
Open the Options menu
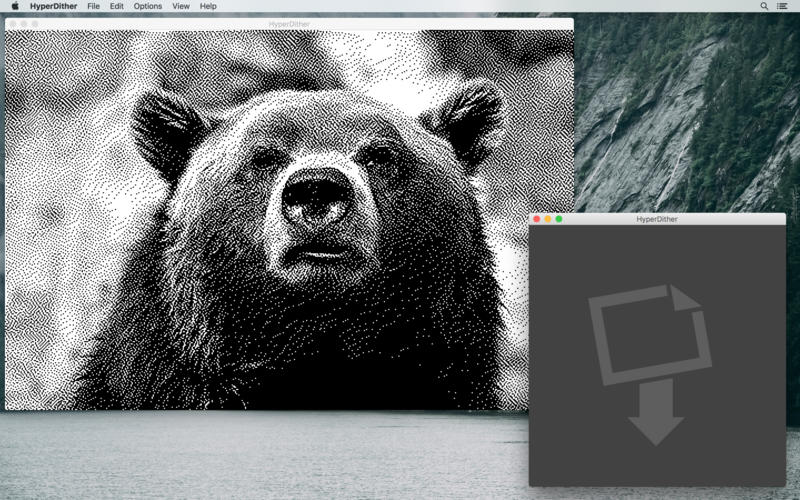click(147, 6)
